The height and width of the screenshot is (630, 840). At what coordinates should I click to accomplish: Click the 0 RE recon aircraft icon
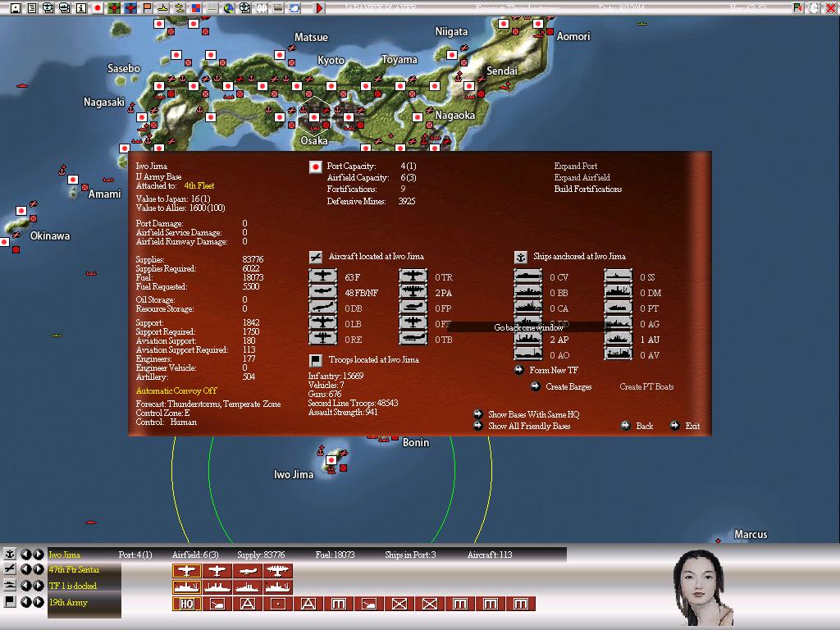[323, 338]
